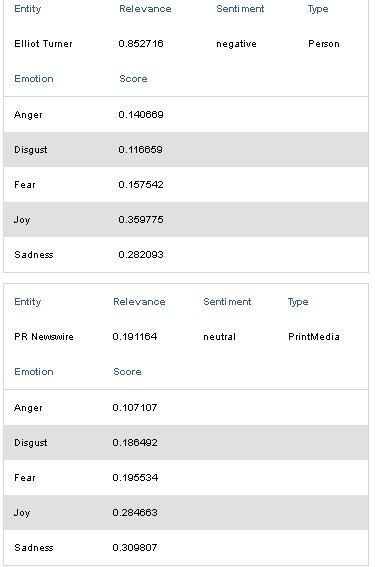Click the Sentiment header above negative

click(240, 9)
